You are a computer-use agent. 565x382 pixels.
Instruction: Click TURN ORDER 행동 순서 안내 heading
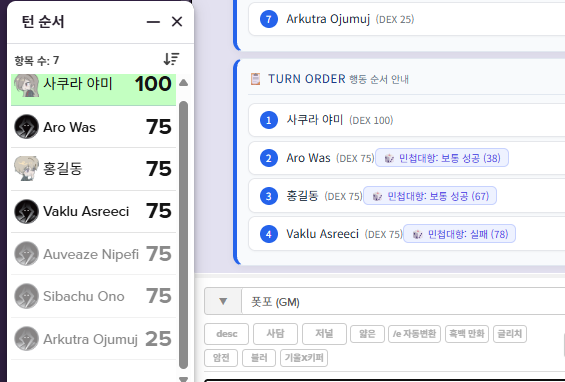click(338, 79)
